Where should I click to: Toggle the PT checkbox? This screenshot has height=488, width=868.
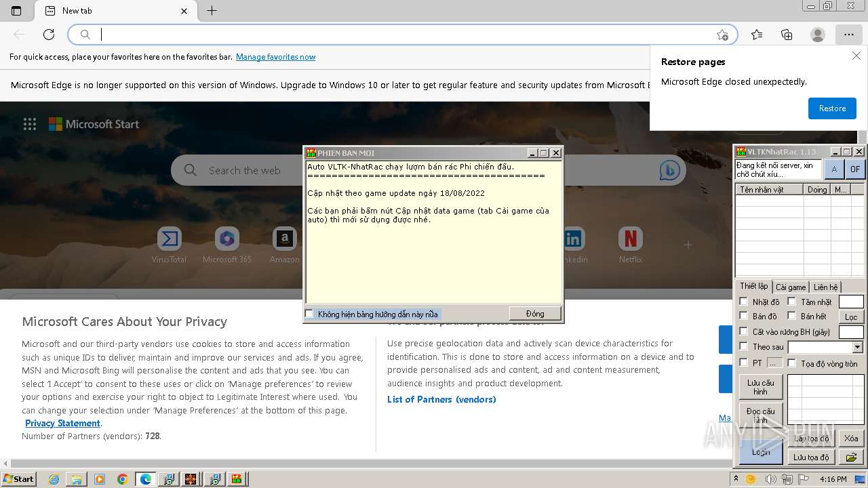(x=743, y=363)
